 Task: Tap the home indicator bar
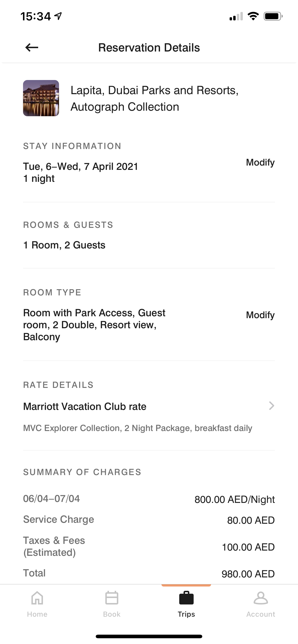(149, 637)
